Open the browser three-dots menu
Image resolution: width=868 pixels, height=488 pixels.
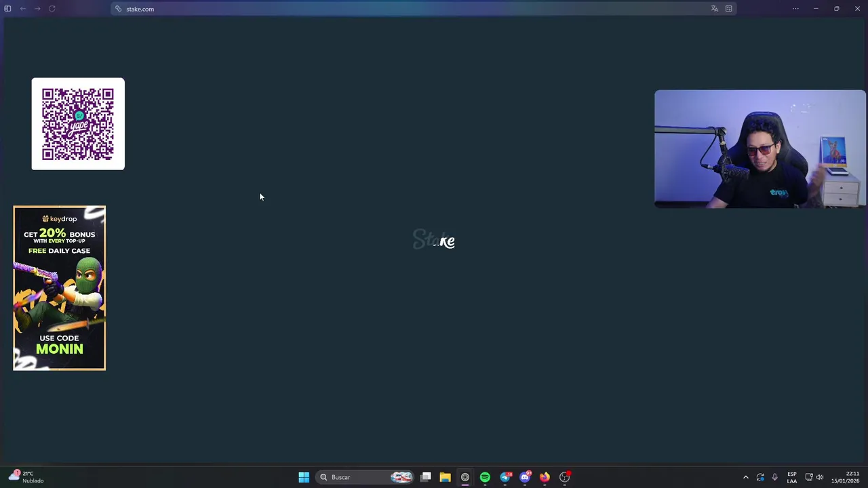pyautogui.click(x=795, y=9)
